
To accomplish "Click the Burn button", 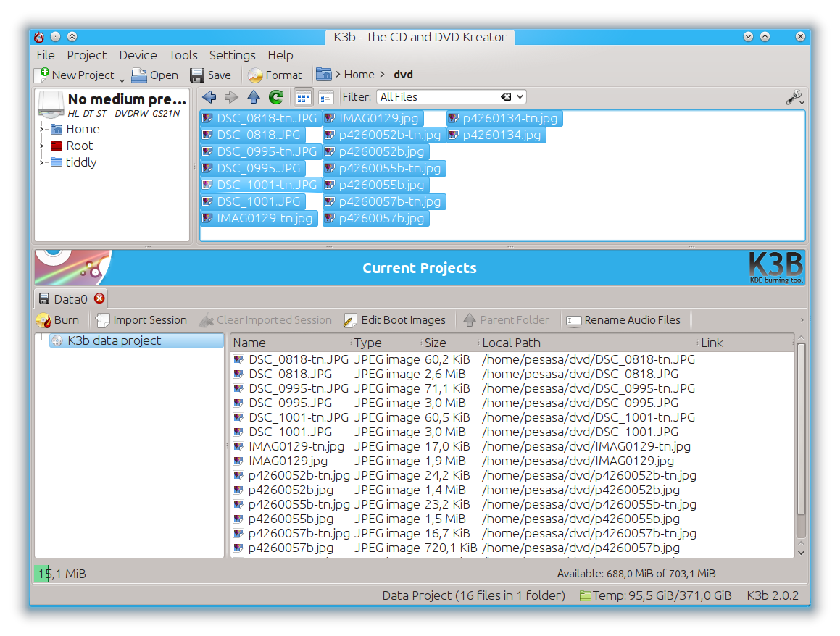I will point(57,320).
